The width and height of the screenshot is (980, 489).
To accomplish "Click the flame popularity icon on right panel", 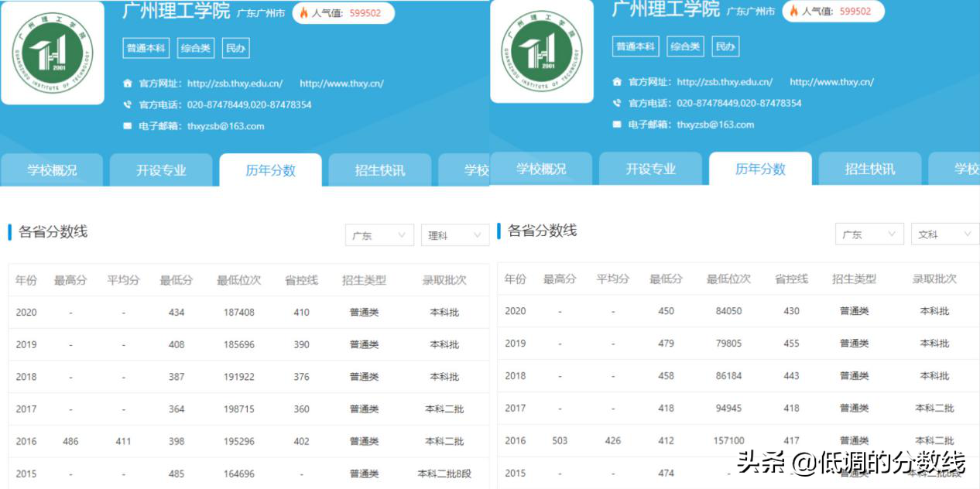I will click(793, 12).
